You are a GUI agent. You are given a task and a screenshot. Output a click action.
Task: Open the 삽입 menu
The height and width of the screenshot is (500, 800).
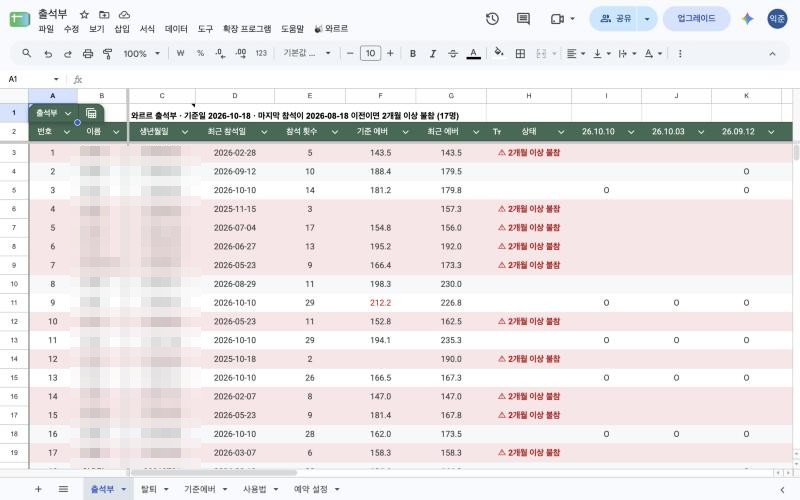tap(122, 29)
